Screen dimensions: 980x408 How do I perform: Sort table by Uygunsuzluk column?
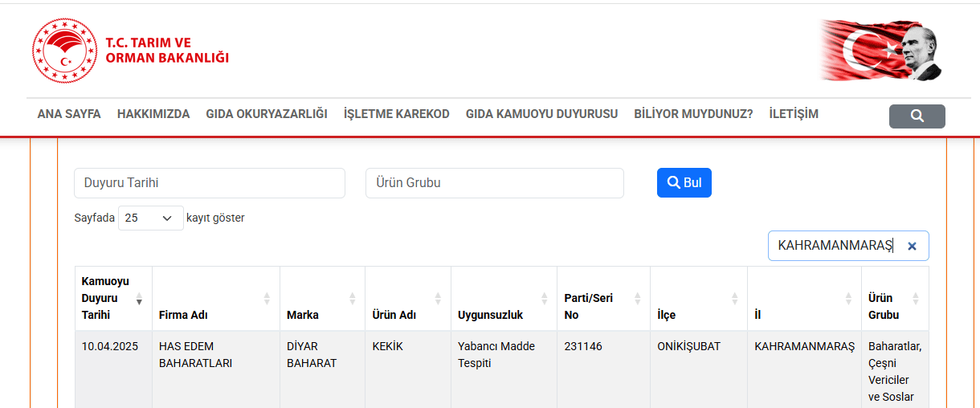544,299
